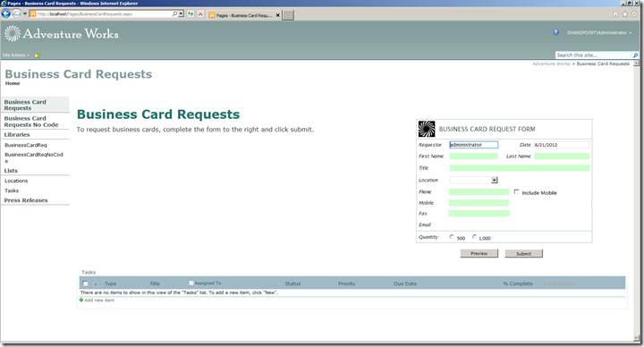The height and width of the screenshot is (347, 644).
Task: Click the Submit button
Action: 523,253
